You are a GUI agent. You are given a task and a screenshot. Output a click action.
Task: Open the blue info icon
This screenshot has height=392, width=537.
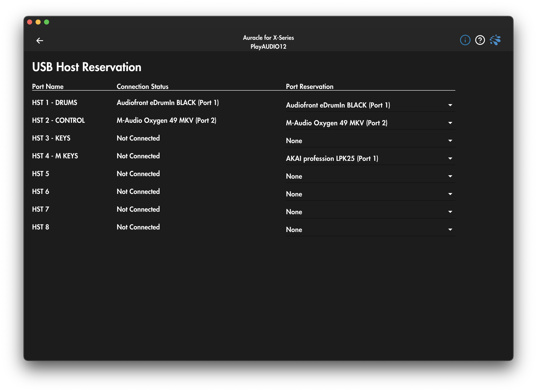tap(465, 40)
